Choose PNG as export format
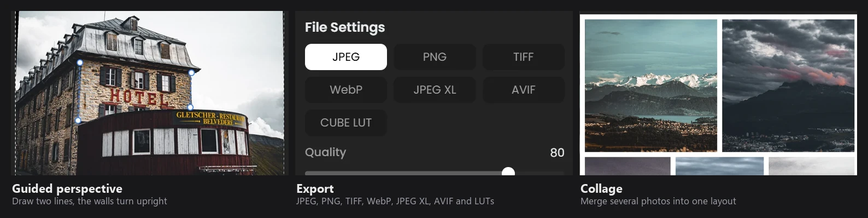Screen dimensions: 868x218 [435, 57]
